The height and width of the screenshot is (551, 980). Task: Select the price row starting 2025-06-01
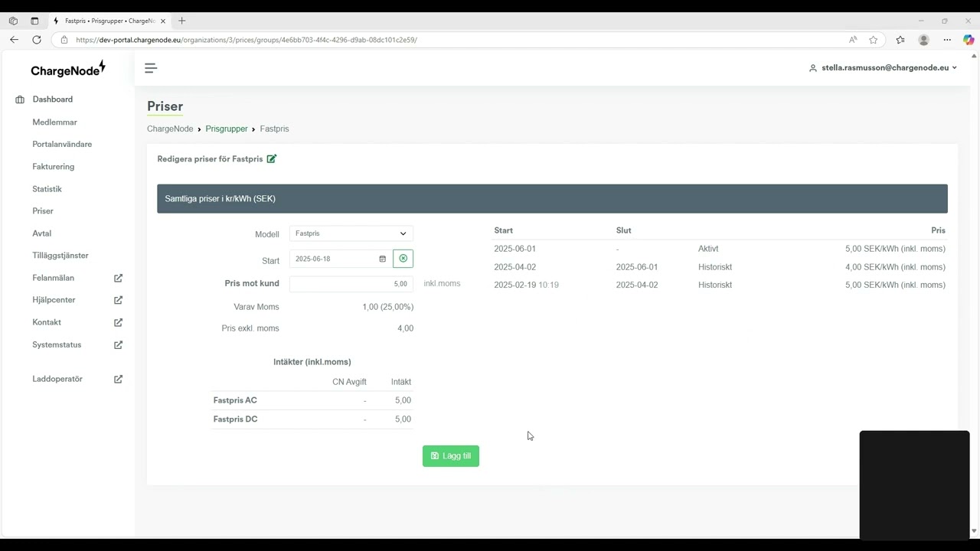pyautogui.click(x=720, y=249)
